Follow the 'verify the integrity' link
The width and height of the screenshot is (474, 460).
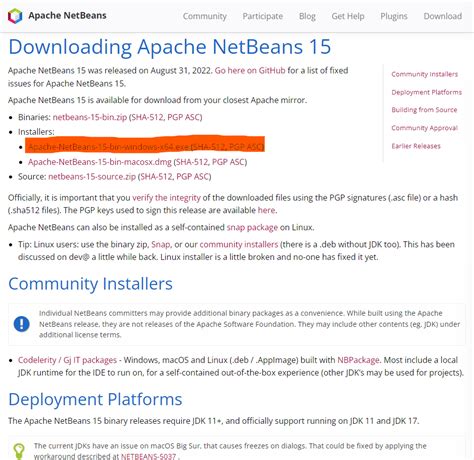166,198
